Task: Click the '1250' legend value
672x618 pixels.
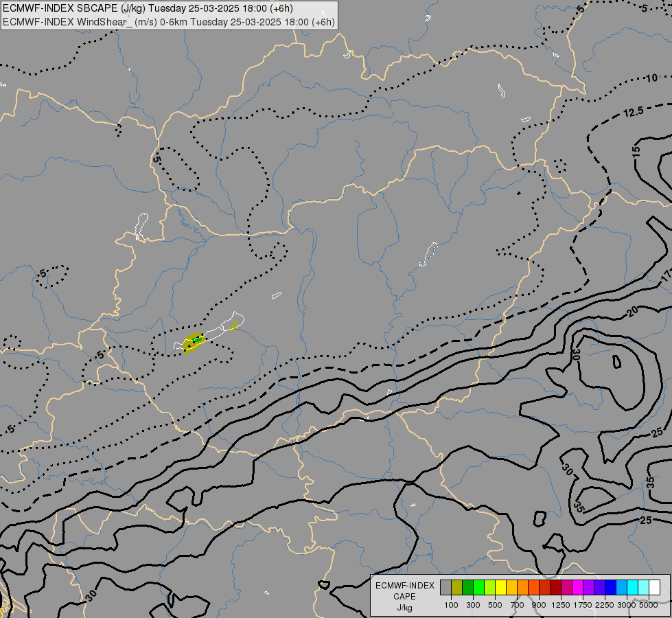Action: (561, 605)
